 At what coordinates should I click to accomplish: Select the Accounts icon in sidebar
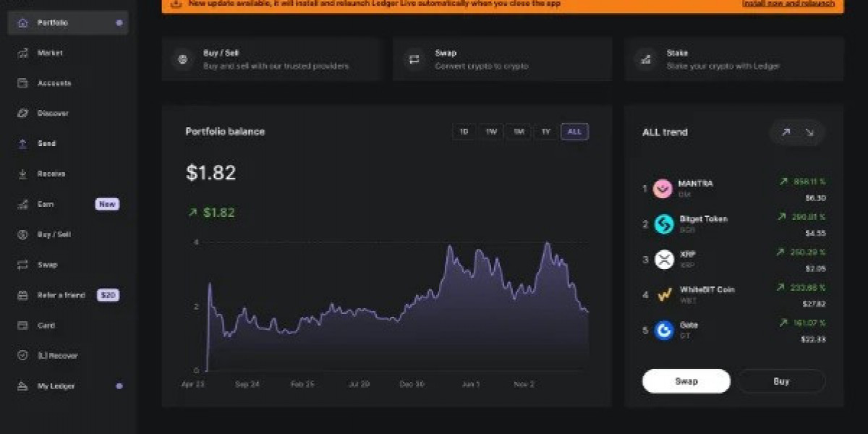22,83
